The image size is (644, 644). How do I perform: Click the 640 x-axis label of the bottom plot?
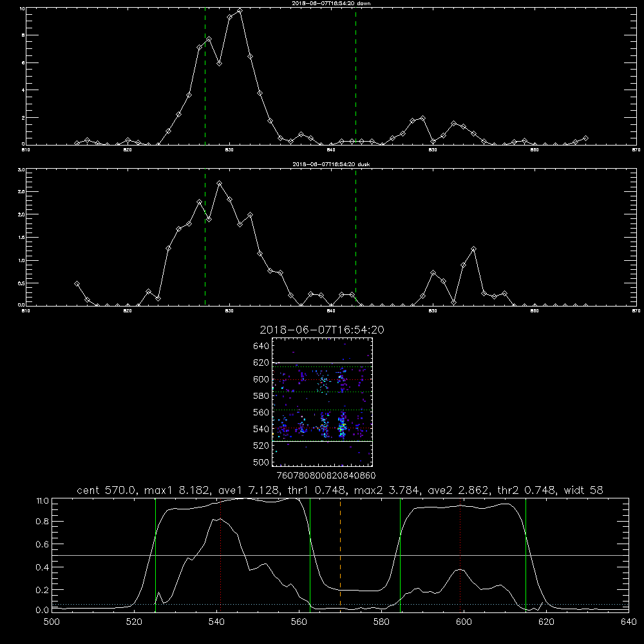[629, 622]
